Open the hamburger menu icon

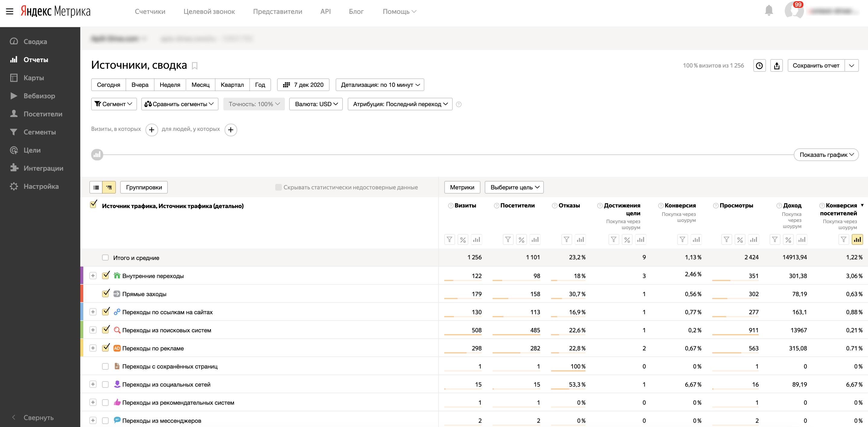(10, 11)
